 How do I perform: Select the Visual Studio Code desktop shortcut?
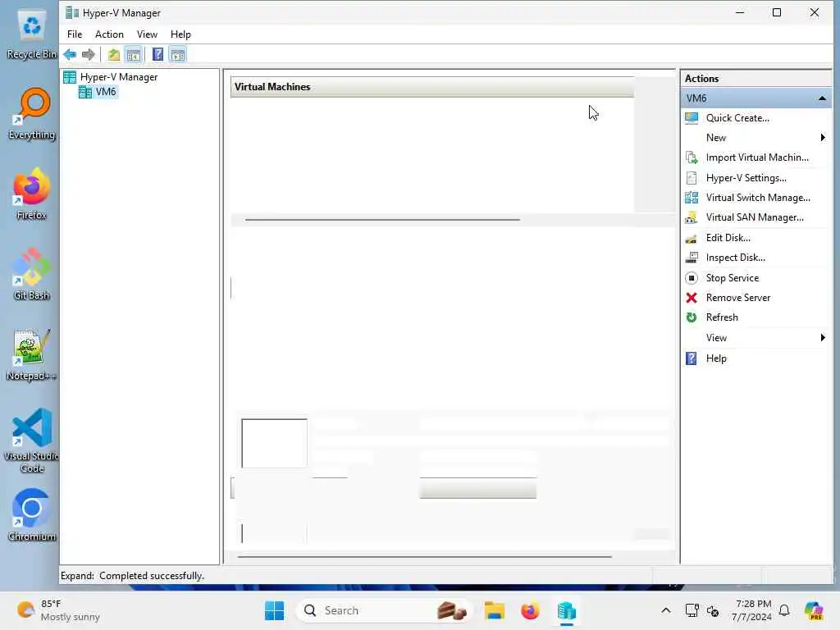[32, 441]
